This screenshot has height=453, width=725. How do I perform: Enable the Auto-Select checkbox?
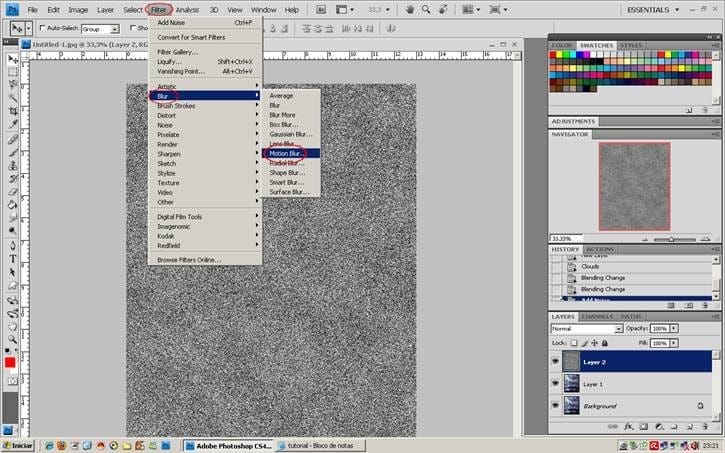[x=43, y=28]
